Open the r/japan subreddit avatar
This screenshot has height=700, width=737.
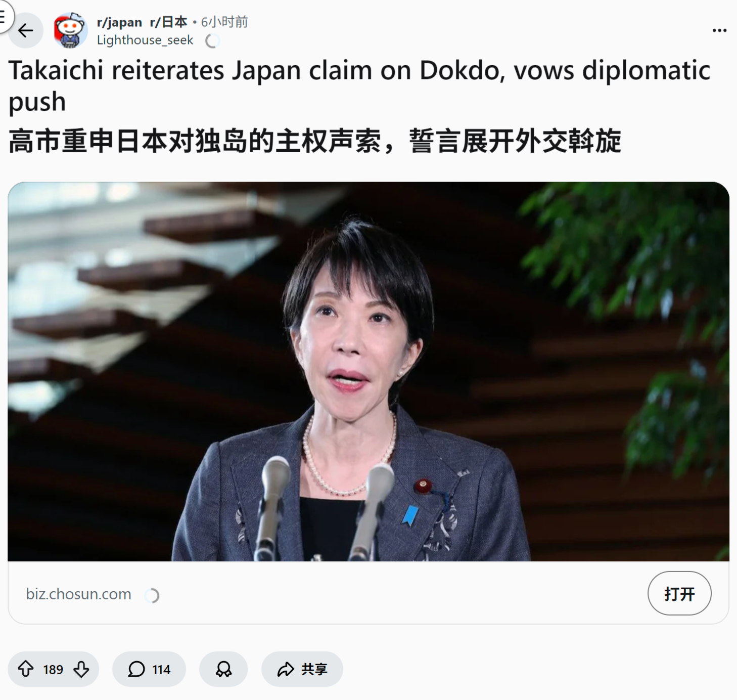pyautogui.click(x=70, y=30)
